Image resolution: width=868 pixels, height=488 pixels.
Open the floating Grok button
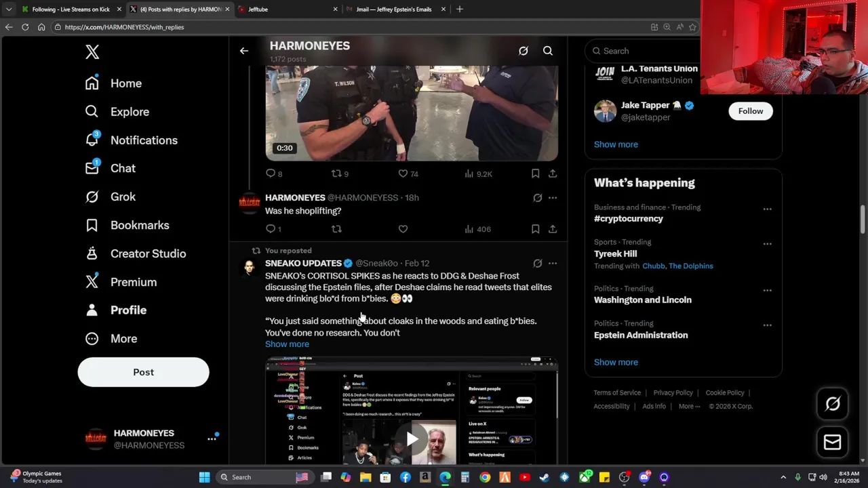833,404
